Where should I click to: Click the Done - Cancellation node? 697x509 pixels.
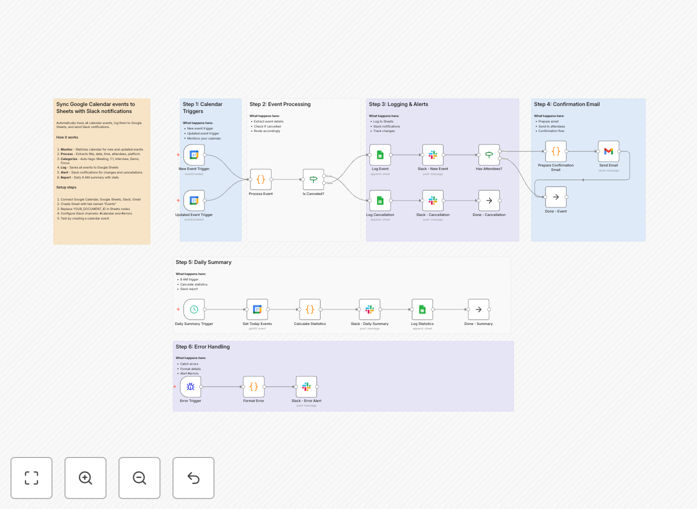tap(489, 200)
